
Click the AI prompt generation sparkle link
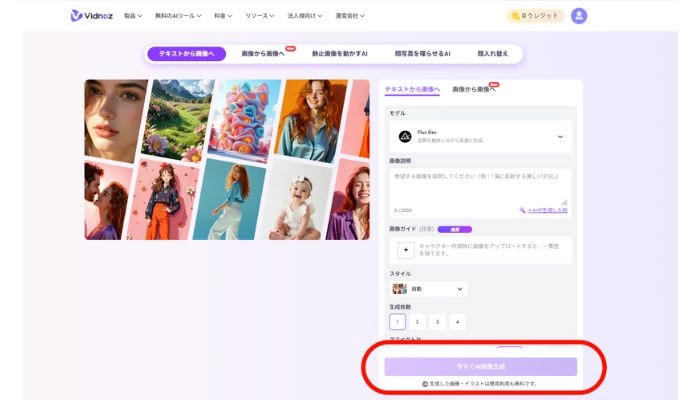(x=543, y=210)
